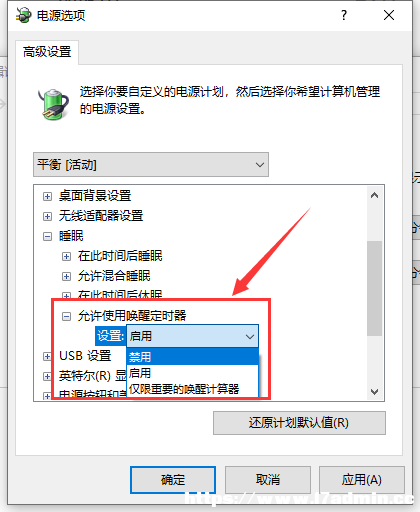Collapse the 睡眠 tree node

point(47,237)
